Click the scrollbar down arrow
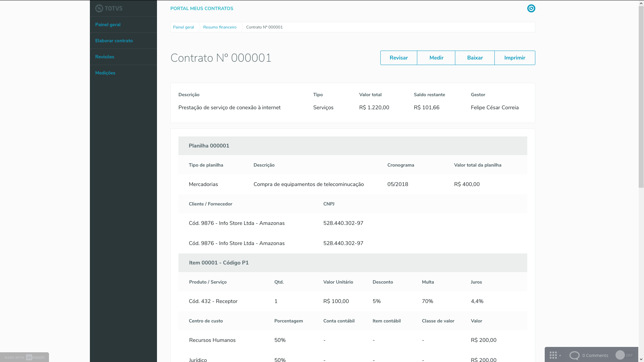 [x=641, y=359]
